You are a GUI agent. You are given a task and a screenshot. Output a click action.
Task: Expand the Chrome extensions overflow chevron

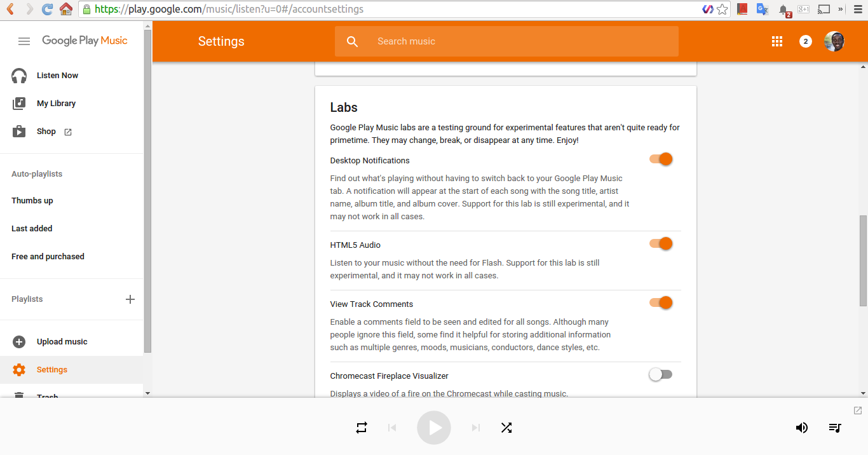(x=841, y=10)
